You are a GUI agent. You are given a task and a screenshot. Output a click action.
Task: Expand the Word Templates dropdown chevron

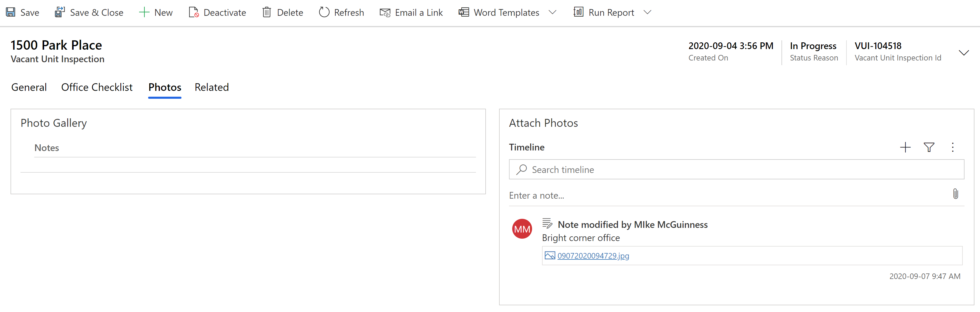click(553, 12)
